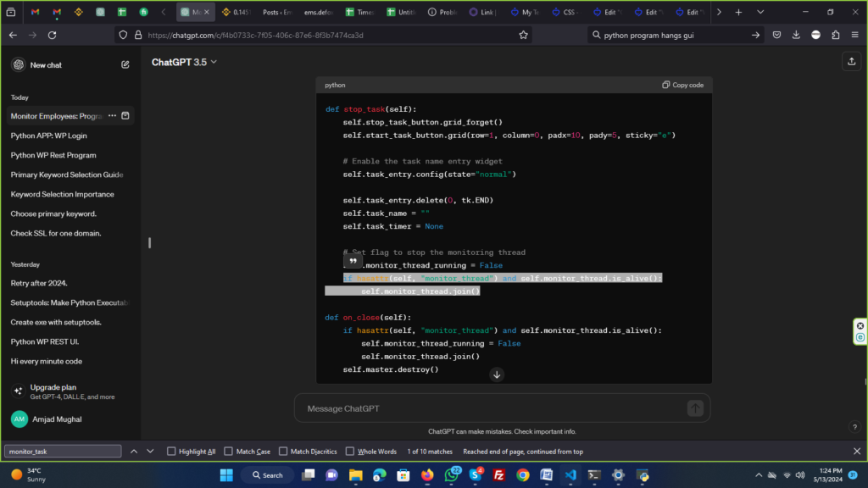Screen dimensions: 868x488
Task: Focus the Message ChatGPT input field
Action: point(492,408)
